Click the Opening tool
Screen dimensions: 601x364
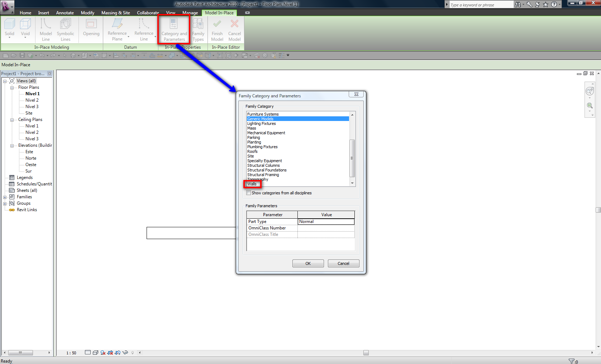(91, 28)
